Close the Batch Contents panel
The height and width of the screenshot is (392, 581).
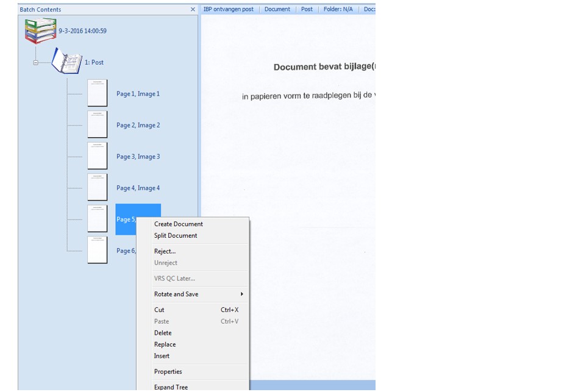(x=193, y=10)
